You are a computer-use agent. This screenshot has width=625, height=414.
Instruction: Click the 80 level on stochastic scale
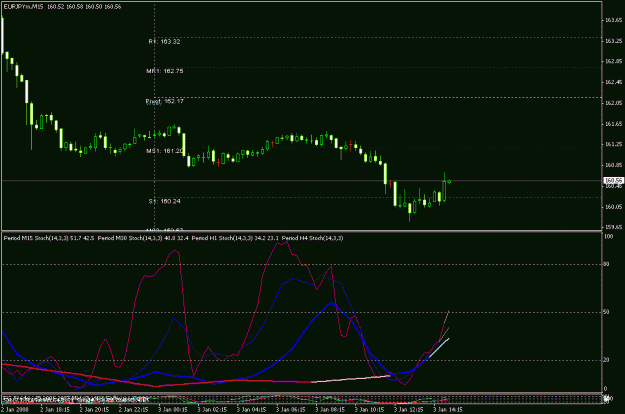[x=606, y=264]
